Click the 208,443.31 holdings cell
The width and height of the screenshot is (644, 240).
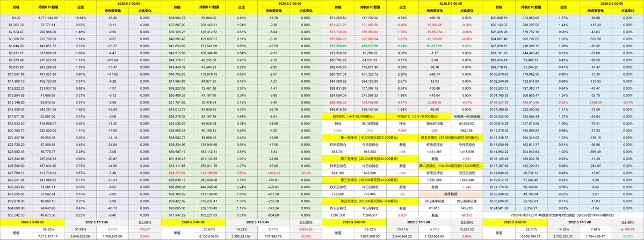click(x=209, y=25)
